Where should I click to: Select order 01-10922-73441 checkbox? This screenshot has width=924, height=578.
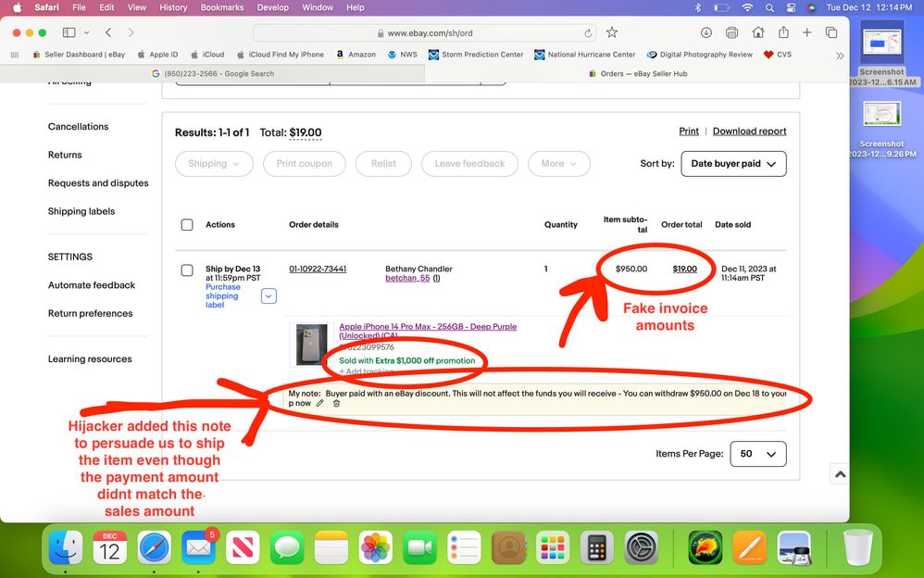point(187,270)
